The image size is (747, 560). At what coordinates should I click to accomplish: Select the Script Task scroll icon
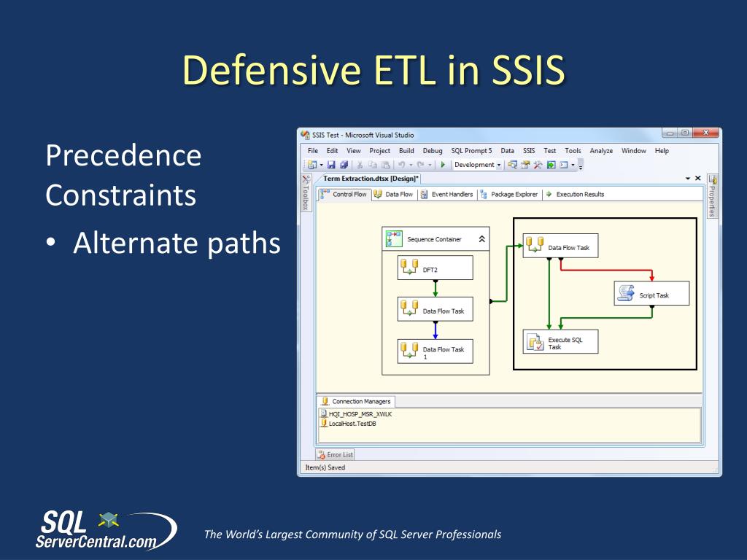pos(626,293)
